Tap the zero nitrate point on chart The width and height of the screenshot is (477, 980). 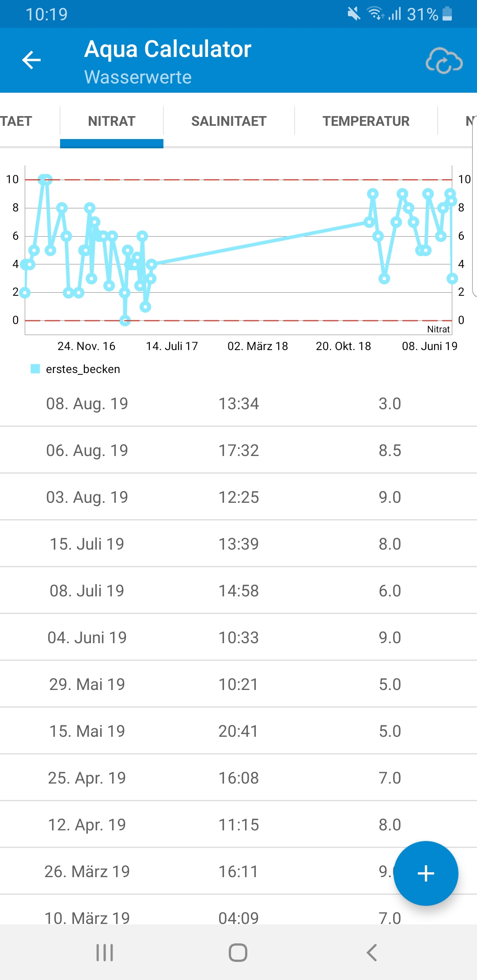tap(125, 320)
